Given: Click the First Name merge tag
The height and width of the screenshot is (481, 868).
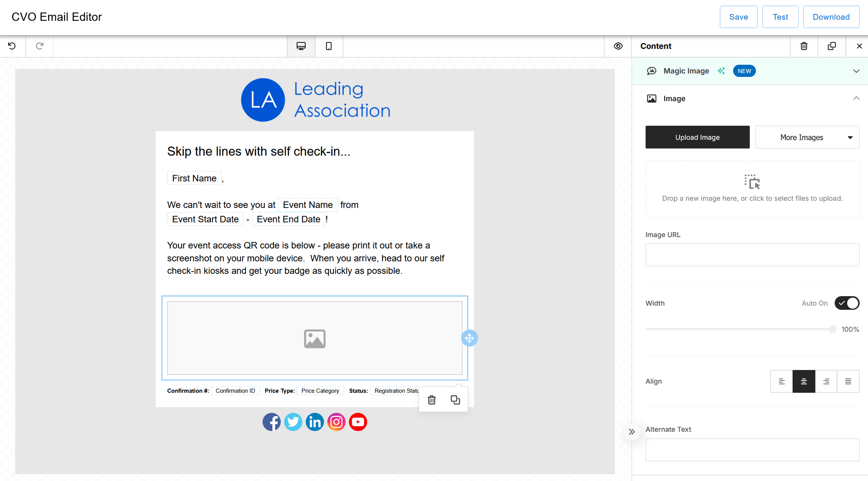Looking at the screenshot, I should [x=194, y=178].
